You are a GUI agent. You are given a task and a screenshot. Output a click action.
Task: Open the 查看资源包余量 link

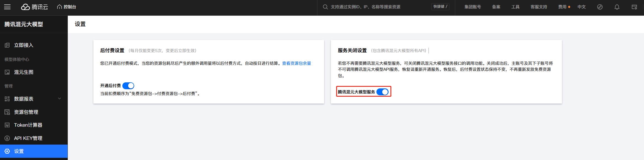(x=297, y=63)
